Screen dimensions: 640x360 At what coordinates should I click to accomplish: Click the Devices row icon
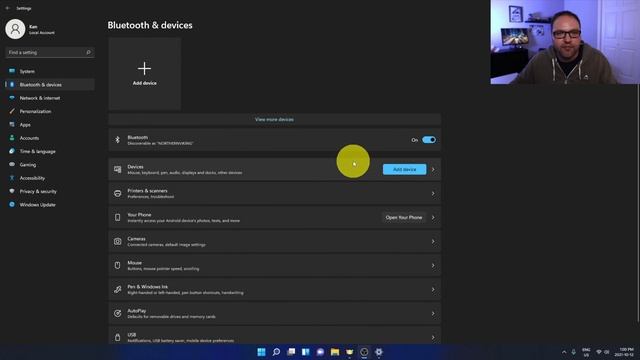[118, 169]
